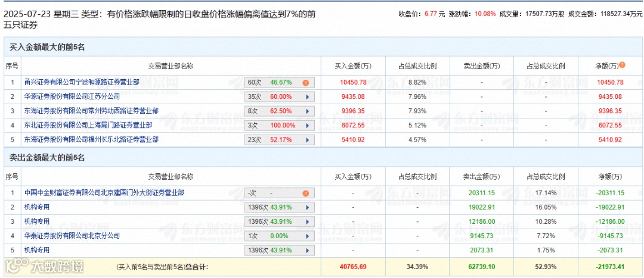This screenshot has width=644, height=278.
Task: Expand the arrow in 机构专用 row selling 2073.31
Action: coord(307,250)
